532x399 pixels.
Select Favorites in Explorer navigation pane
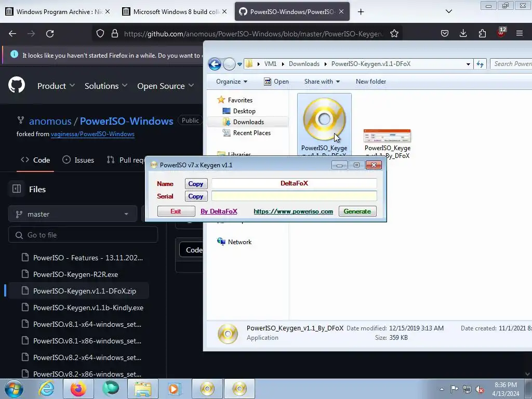pyautogui.click(x=235, y=100)
